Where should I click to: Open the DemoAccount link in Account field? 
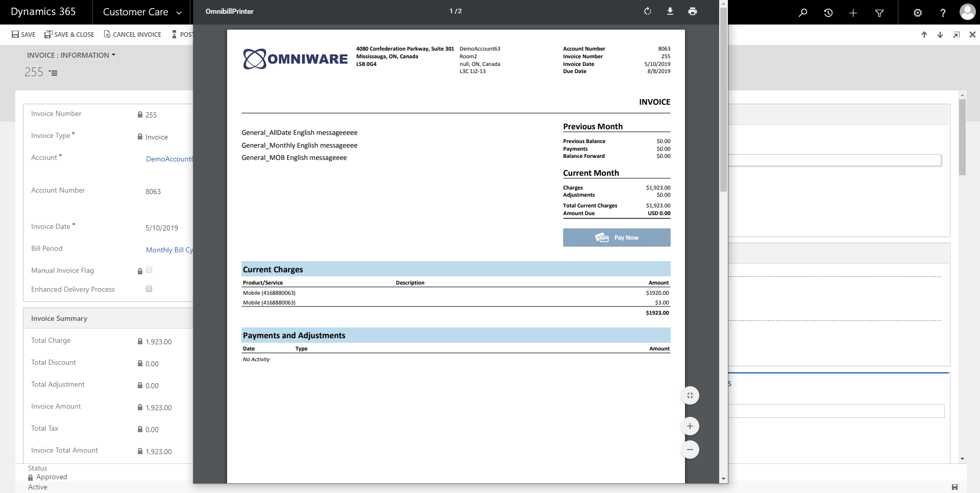169,159
